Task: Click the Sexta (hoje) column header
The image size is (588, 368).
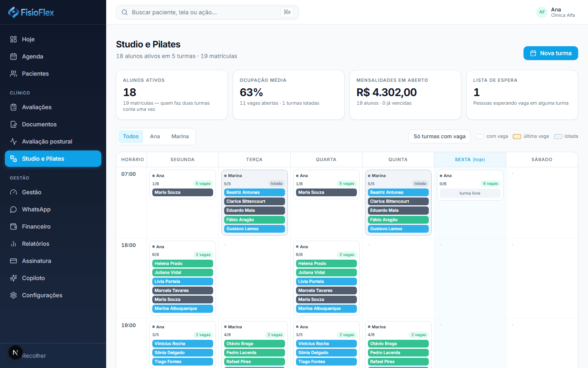Action: pos(470,159)
